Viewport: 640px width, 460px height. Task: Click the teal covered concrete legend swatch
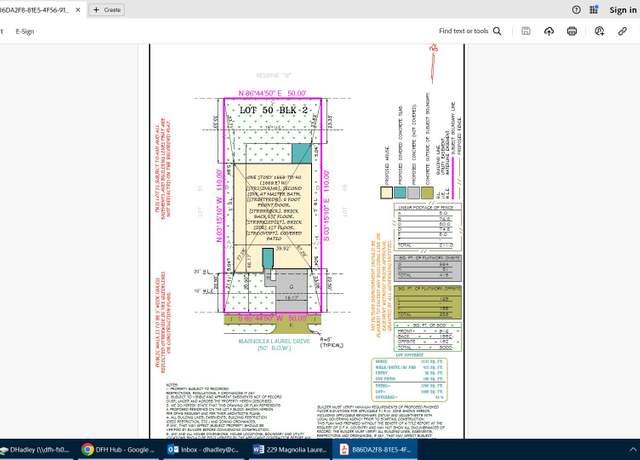click(400, 193)
